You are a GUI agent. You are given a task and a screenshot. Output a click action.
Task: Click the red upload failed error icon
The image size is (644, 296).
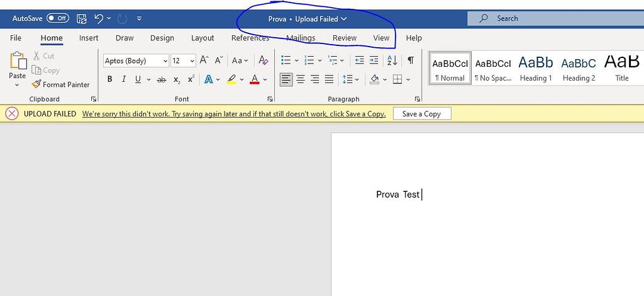(x=12, y=114)
